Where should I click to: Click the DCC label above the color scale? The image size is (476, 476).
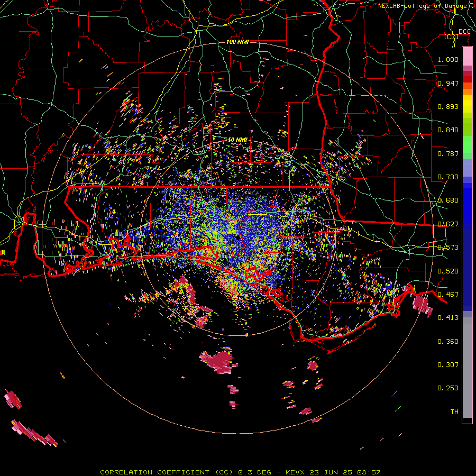point(464,32)
